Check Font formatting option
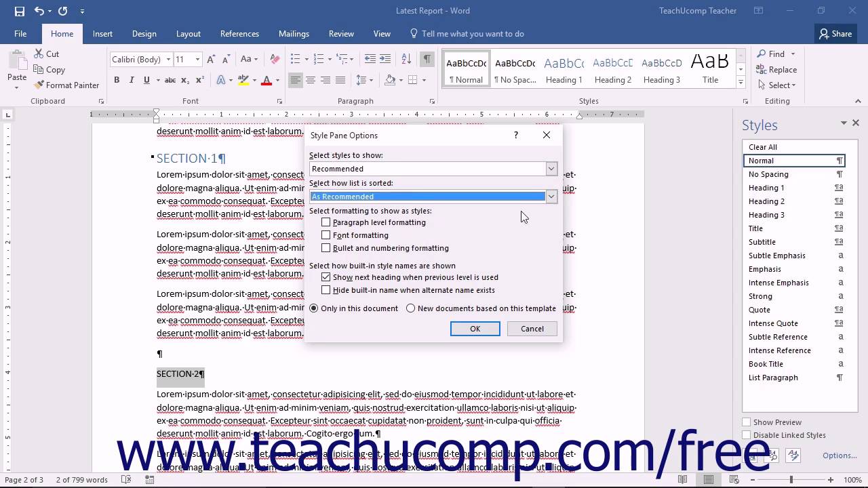This screenshot has width=868, height=488. [326, 235]
